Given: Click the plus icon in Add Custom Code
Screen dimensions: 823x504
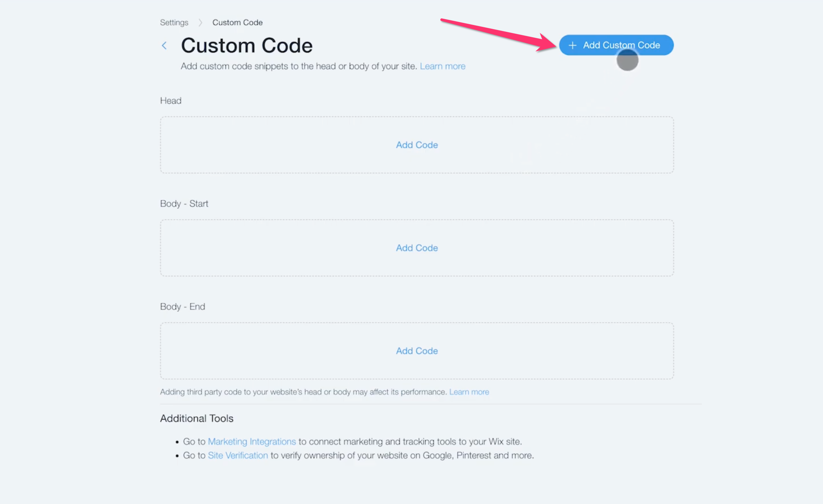Looking at the screenshot, I should 572,45.
